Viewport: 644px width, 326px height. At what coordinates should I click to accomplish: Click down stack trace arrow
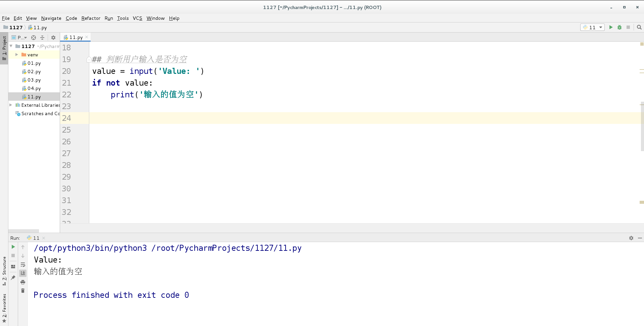pos(23,255)
